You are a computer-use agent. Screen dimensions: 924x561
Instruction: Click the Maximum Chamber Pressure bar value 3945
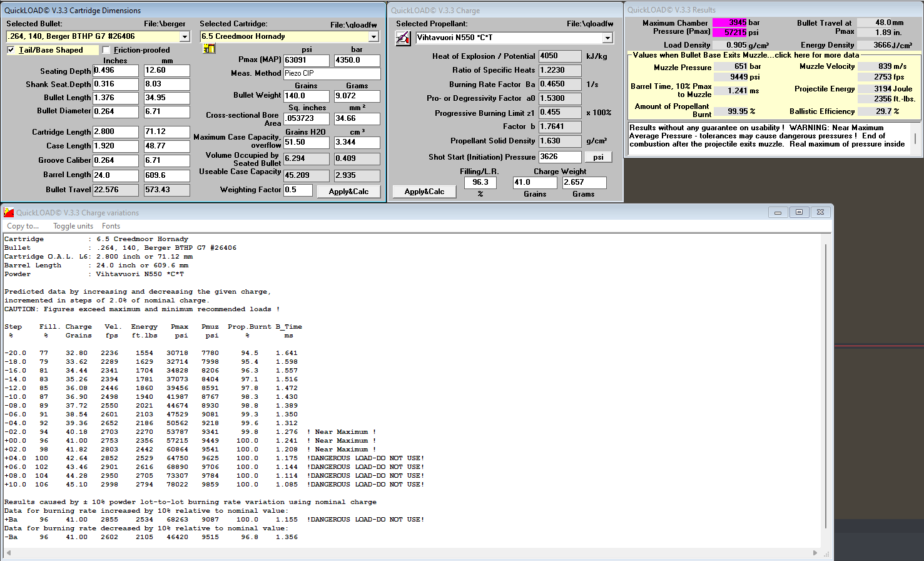tap(730, 23)
